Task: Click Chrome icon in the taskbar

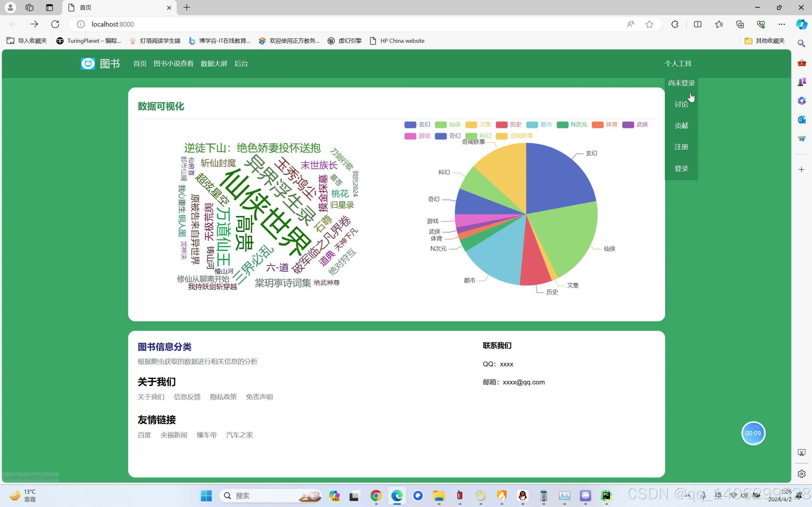Action: point(376,496)
